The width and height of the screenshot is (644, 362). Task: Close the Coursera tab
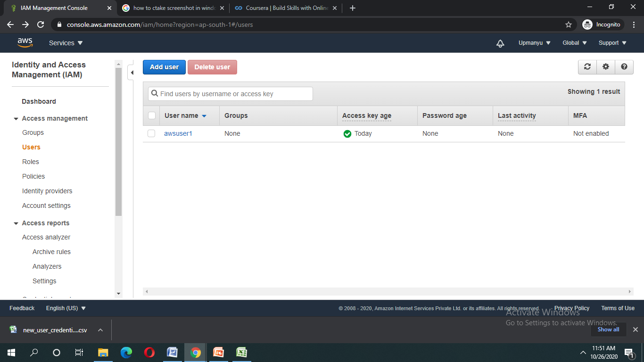(x=335, y=8)
